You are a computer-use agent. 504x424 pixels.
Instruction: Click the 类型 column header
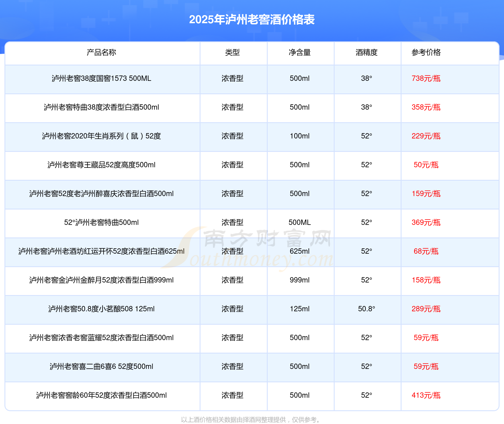click(x=232, y=52)
